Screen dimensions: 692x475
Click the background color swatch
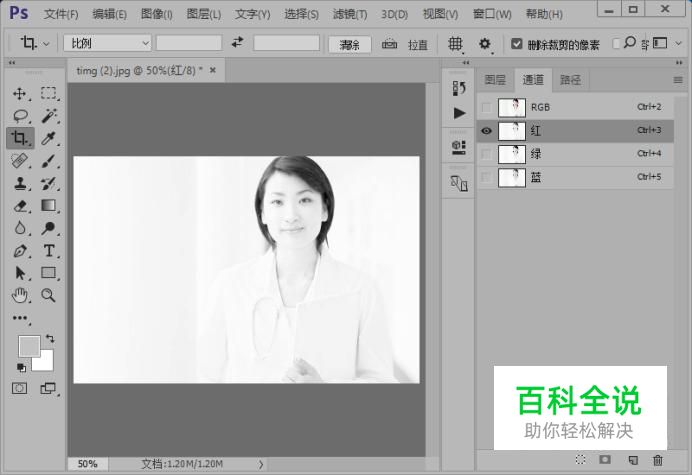(46, 363)
